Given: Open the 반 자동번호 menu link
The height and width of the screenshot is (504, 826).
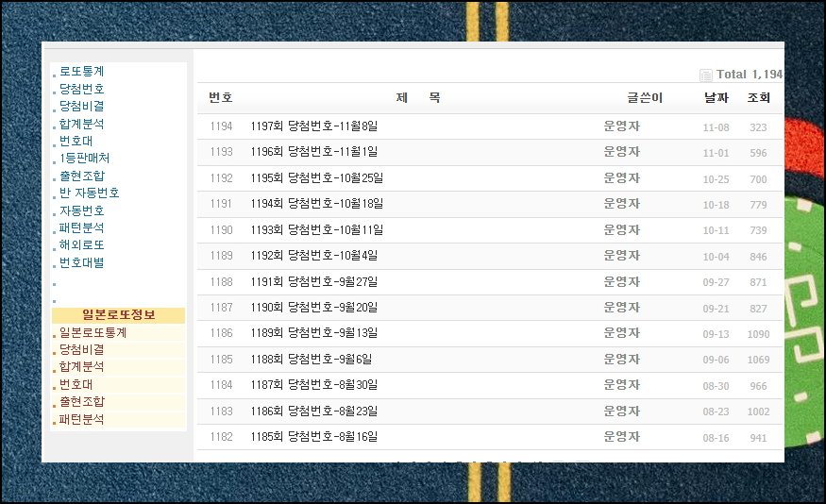Looking at the screenshot, I should 89,193.
